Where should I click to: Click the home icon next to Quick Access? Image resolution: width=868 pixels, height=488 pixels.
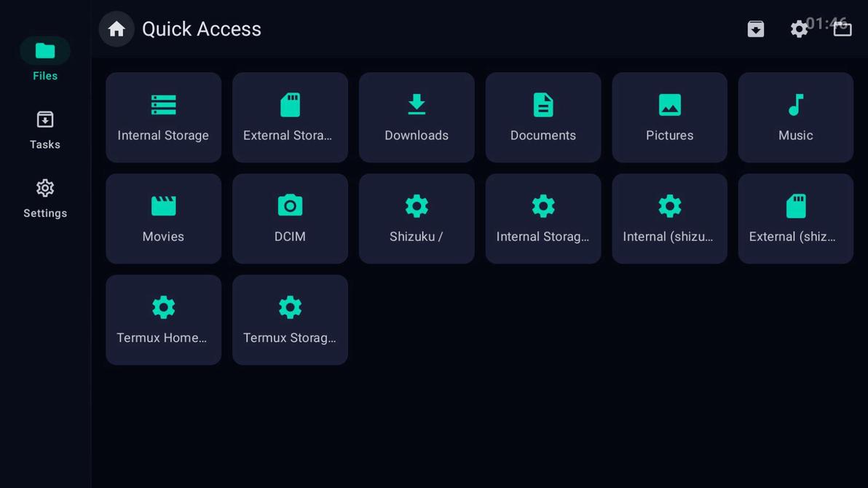[x=117, y=28]
